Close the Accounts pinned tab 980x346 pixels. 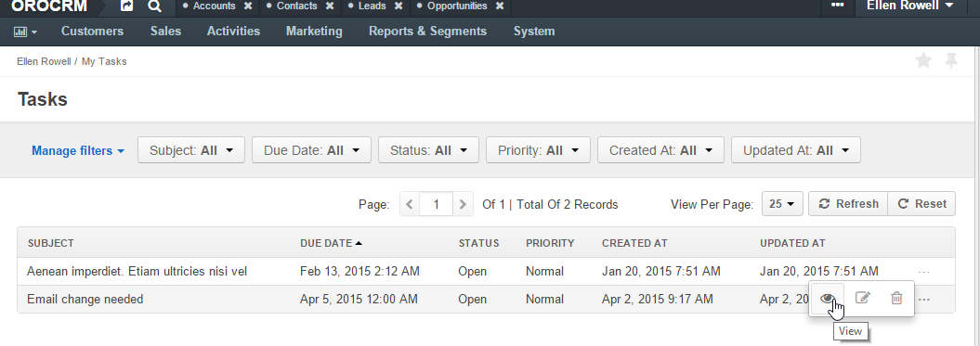click(x=248, y=6)
